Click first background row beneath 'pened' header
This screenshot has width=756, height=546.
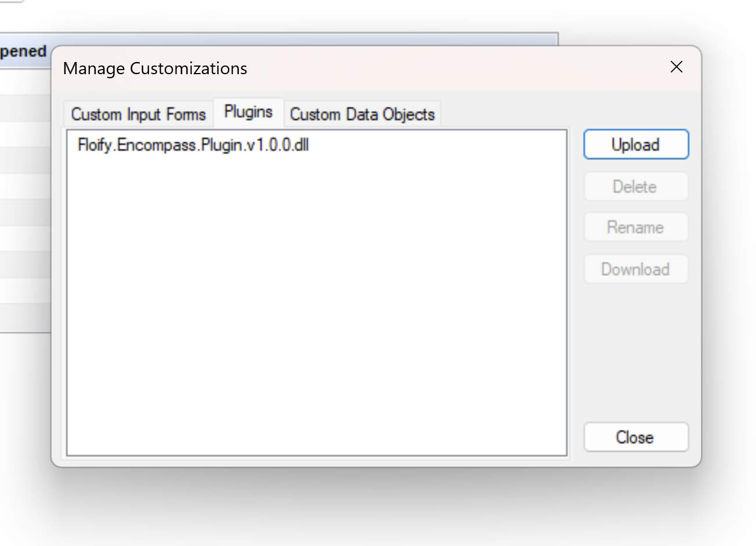(25, 82)
